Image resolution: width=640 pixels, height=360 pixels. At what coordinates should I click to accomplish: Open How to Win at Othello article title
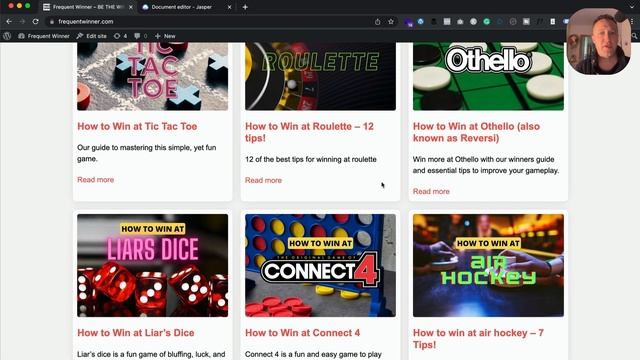(476, 132)
